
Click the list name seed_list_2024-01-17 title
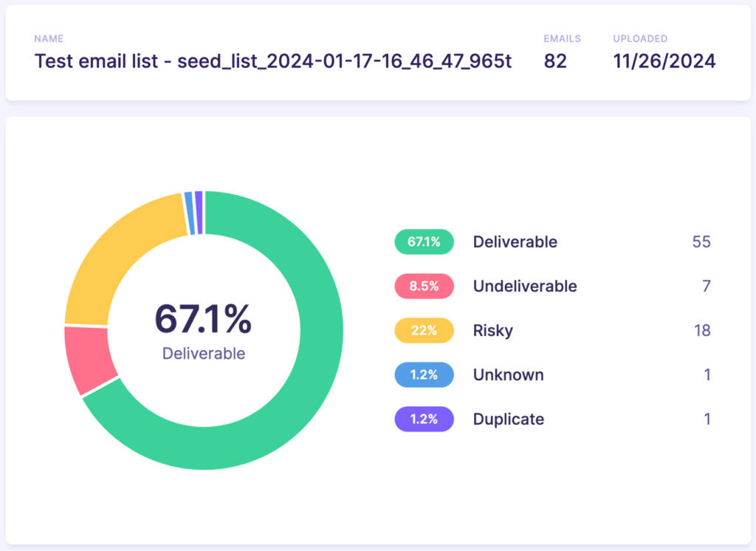[x=273, y=62]
